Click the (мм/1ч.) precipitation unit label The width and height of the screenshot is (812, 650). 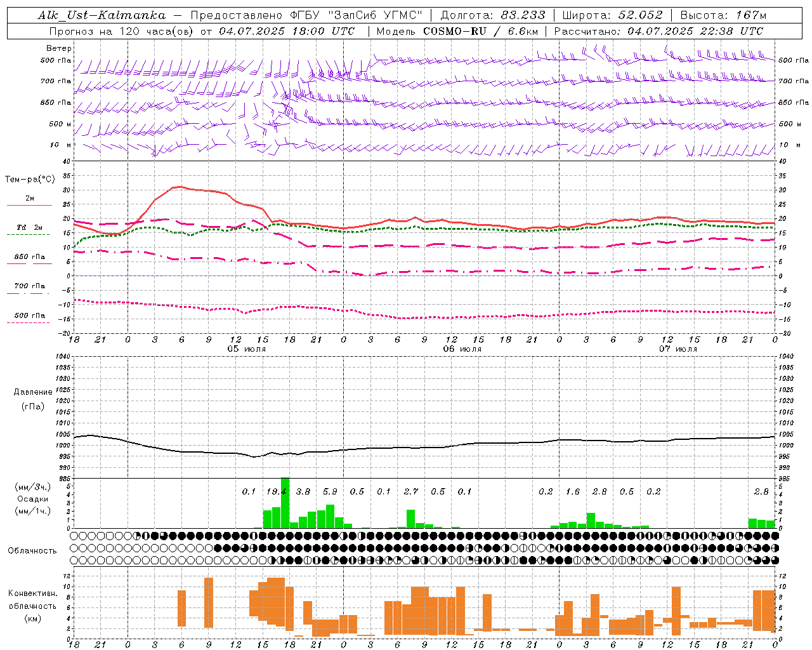pyautogui.click(x=33, y=511)
